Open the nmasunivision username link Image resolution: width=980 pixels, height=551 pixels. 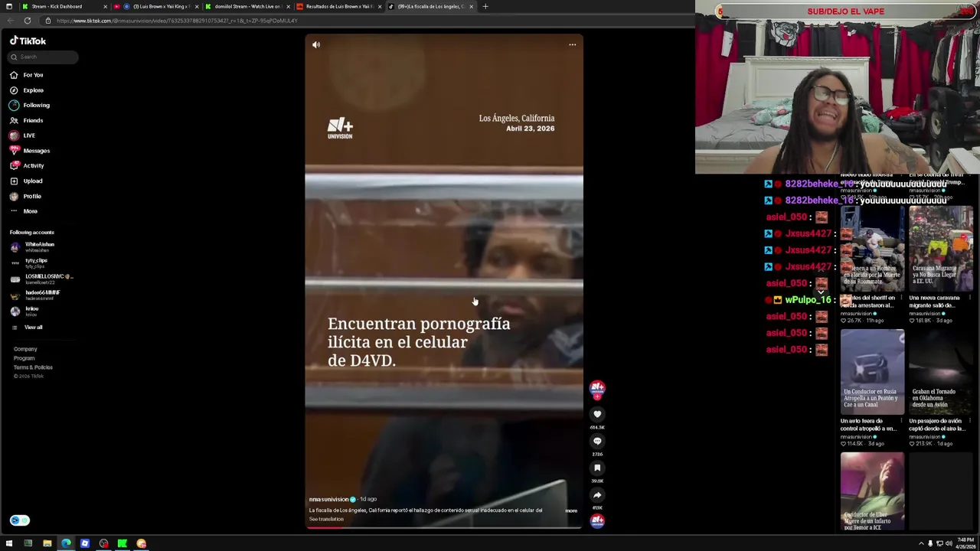pyautogui.click(x=328, y=499)
